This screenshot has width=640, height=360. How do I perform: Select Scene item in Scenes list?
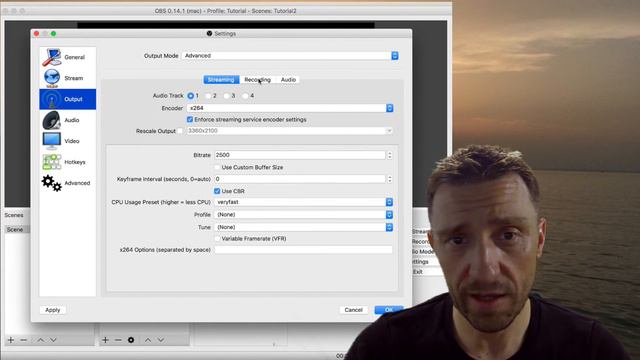click(17, 230)
